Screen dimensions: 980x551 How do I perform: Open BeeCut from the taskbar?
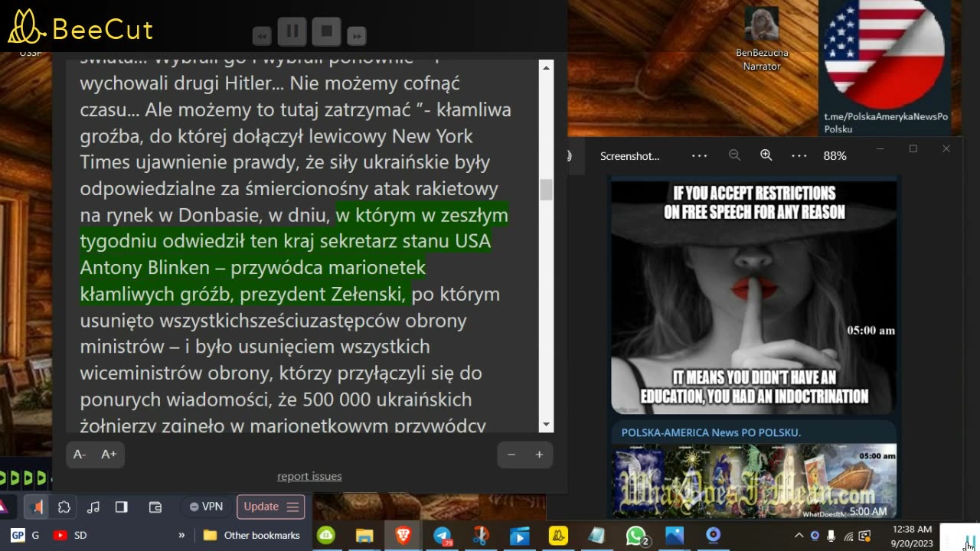coord(558,536)
